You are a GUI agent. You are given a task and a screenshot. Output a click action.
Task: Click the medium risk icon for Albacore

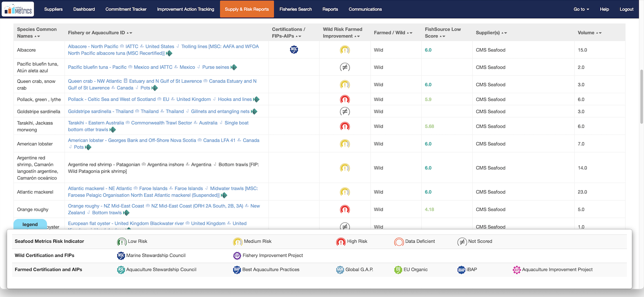click(345, 50)
